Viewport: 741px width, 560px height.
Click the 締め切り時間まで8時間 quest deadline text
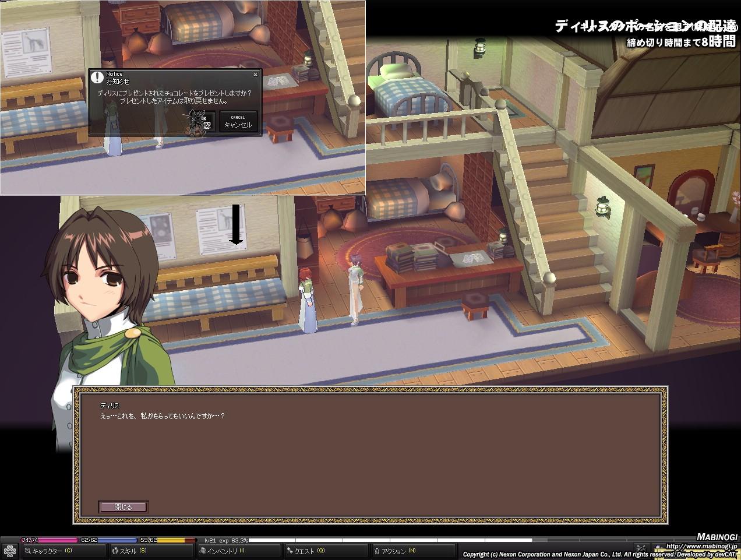tap(681, 41)
